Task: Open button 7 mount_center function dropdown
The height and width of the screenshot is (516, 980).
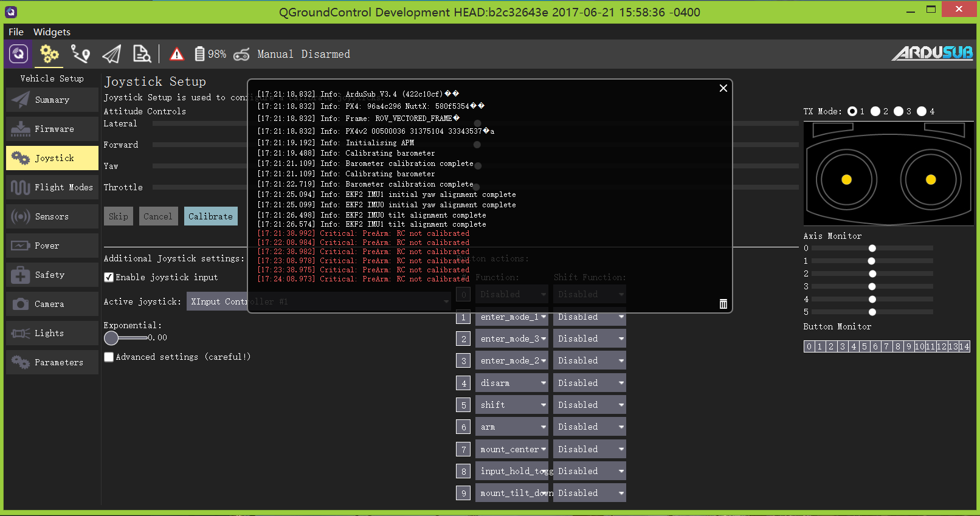Action: [x=512, y=449]
